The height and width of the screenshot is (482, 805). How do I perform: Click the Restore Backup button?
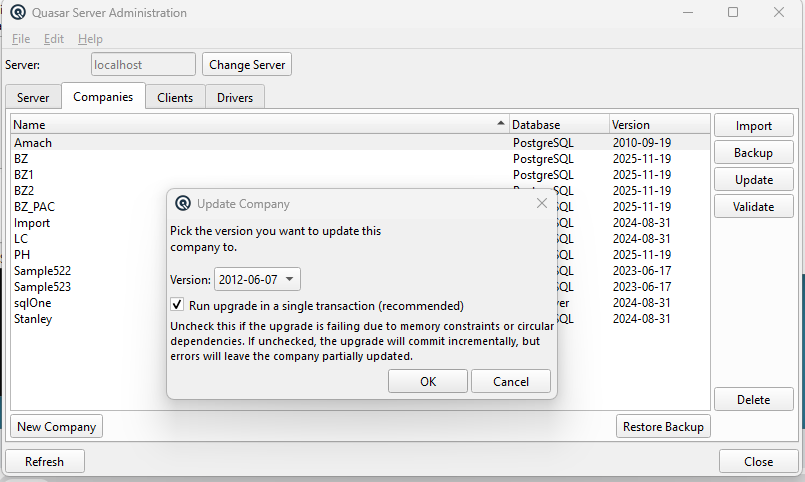(x=663, y=427)
